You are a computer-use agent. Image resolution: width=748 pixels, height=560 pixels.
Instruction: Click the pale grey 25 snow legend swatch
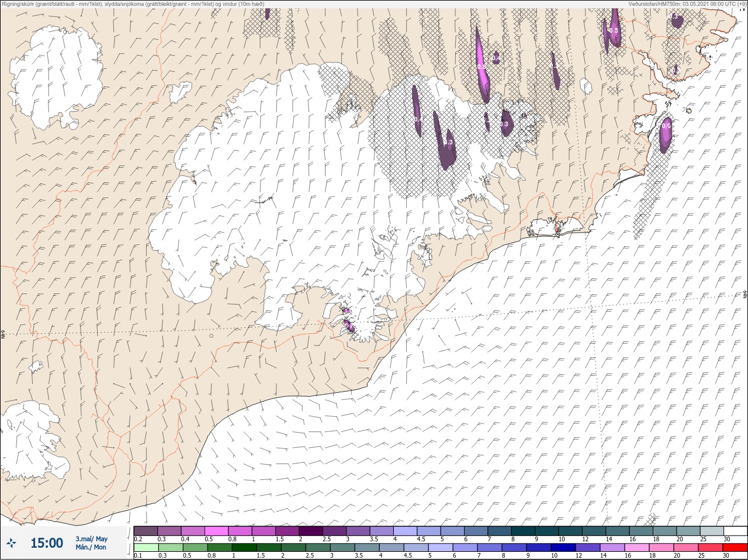712,531
